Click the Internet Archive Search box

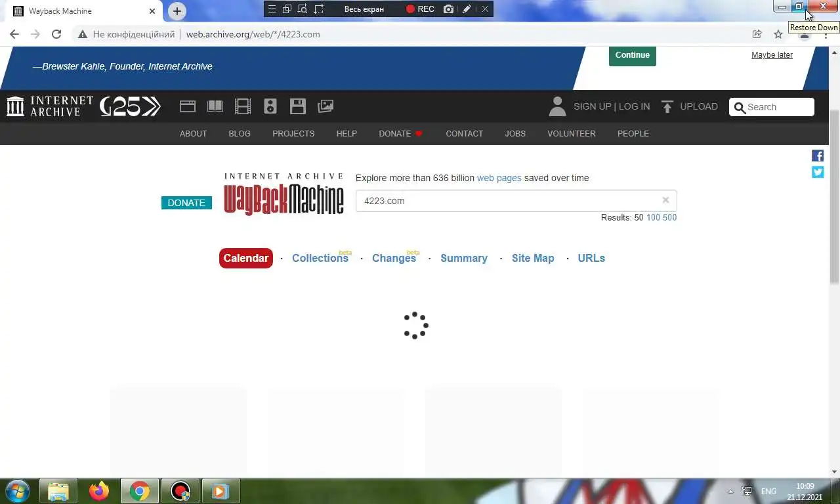tap(772, 107)
